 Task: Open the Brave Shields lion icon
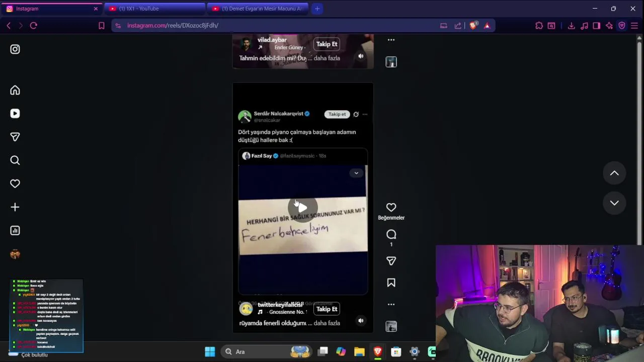(x=473, y=25)
